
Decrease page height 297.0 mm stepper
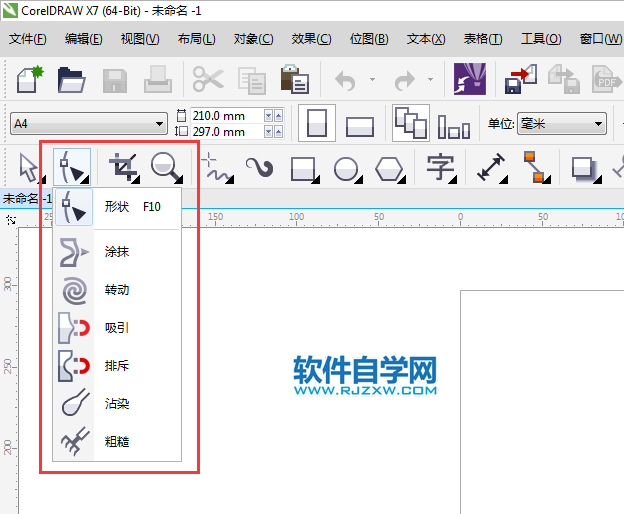click(269, 132)
